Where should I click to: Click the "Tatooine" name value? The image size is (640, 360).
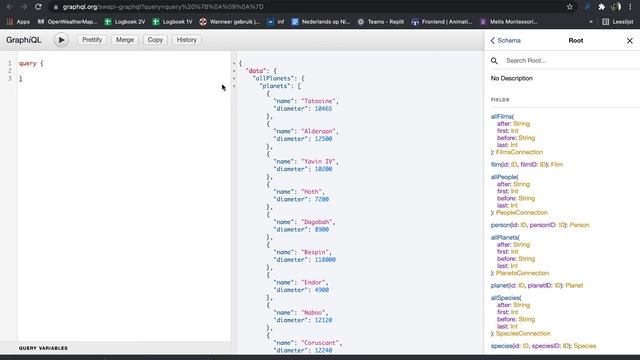(x=319, y=101)
